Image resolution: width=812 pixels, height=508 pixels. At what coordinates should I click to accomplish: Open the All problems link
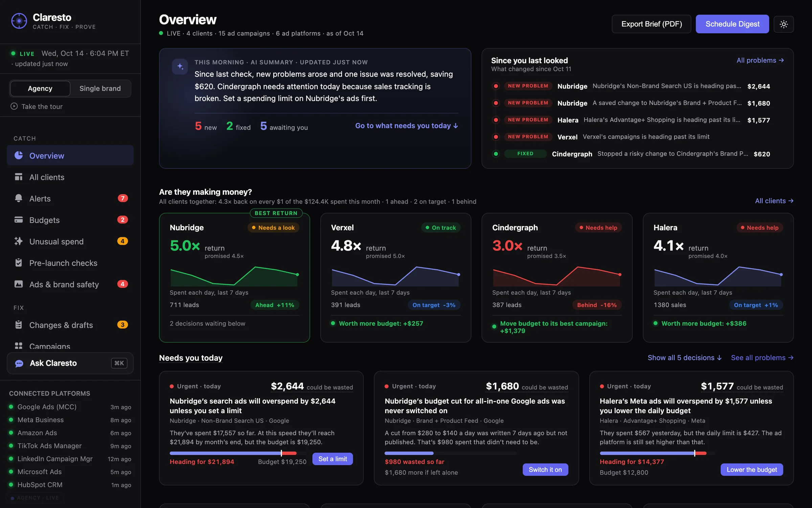[760, 60]
